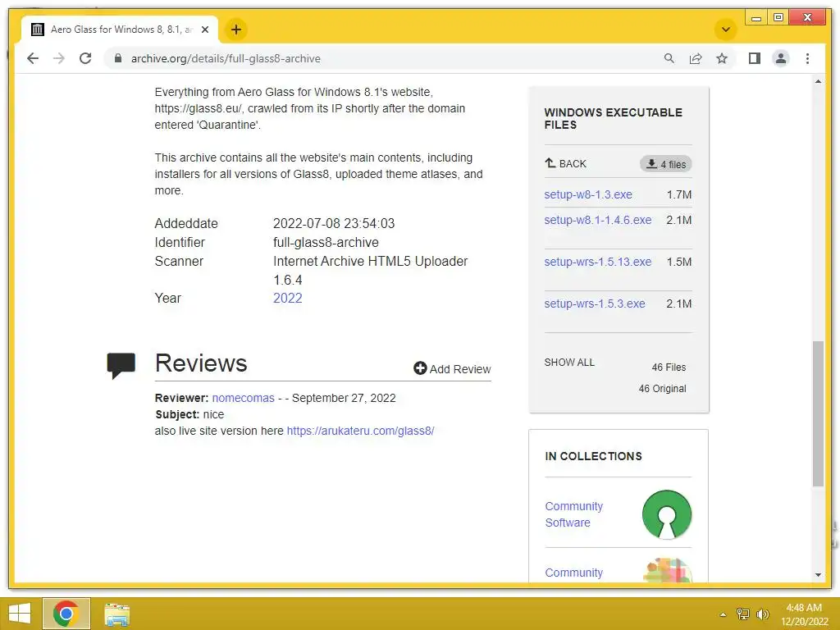Image resolution: width=840 pixels, height=630 pixels.
Task: Open the Windows Start button
Action: coord(20,614)
